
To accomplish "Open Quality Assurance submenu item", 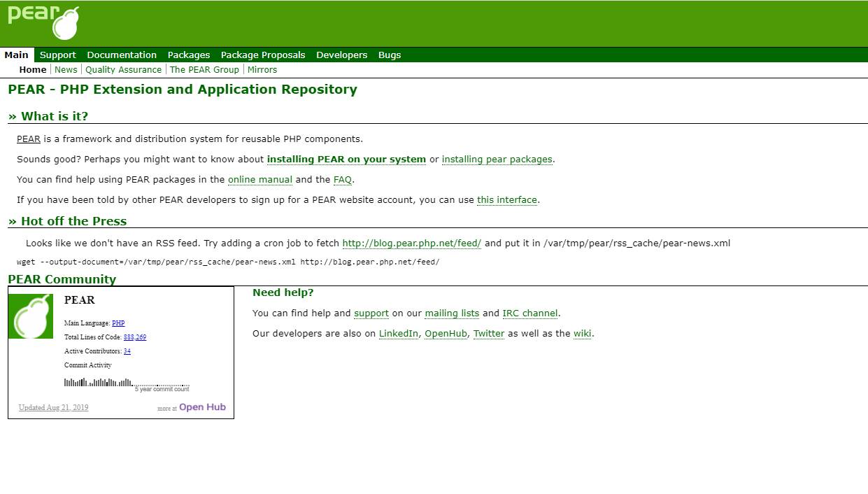I will pos(123,69).
